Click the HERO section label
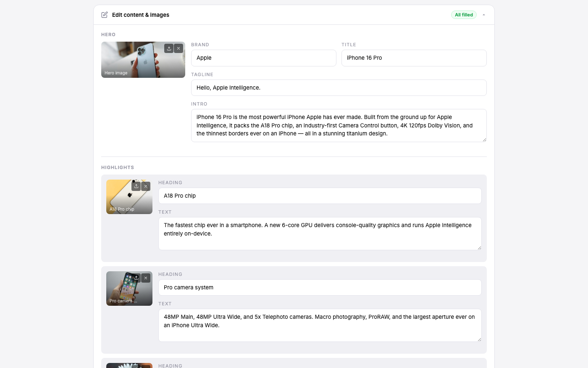 tap(108, 34)
